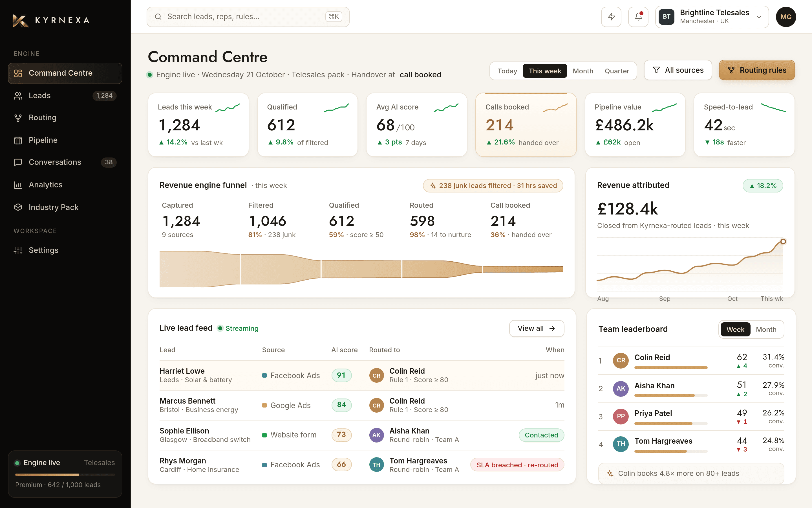The height and width of the screenshot is (508, 812).
Task: Click the Harriet Lowe lead row
Action: pos(362,375)
